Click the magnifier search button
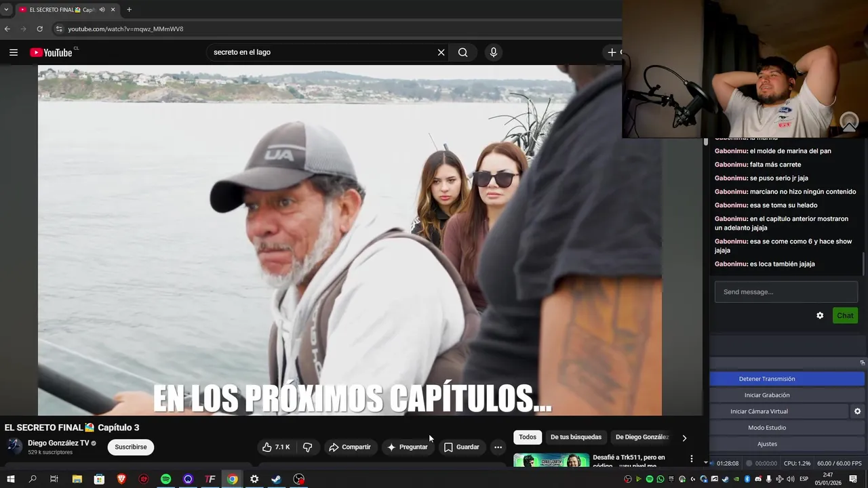This screenshot has width=868, height=488. [x=462, y=52]
